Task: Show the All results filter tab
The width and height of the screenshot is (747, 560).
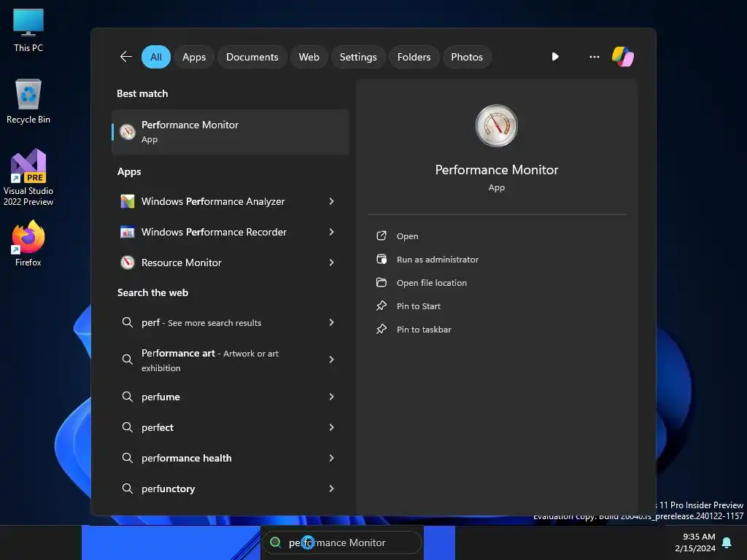Action: 156,57
